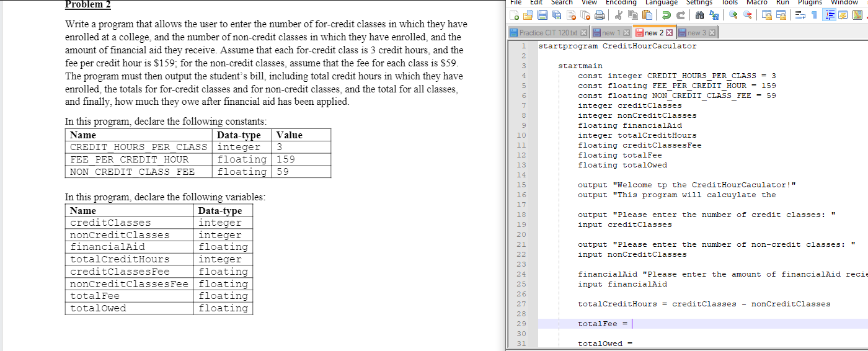Open the Plugins menu
This screenshot has width=868, height=351.
(x=810, y=2)
